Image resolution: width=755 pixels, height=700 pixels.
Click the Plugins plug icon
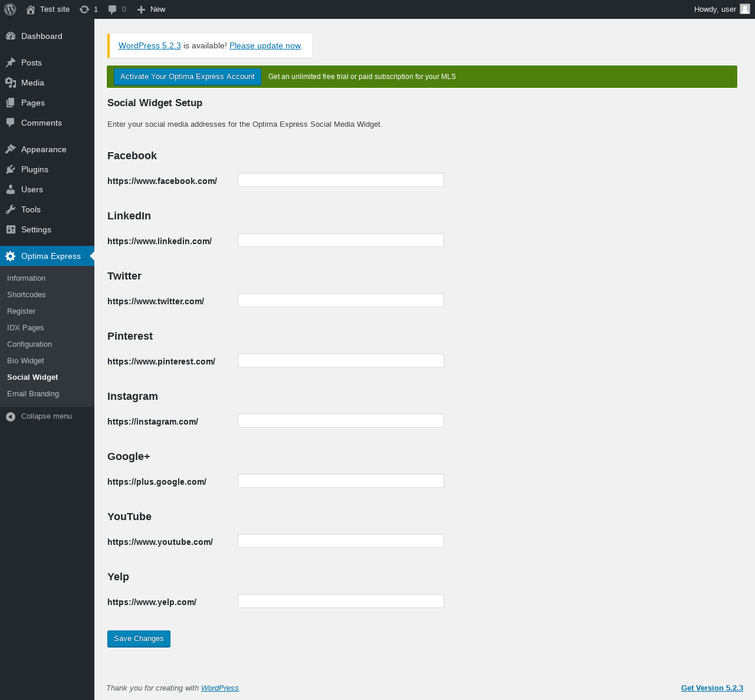pos(11,169)
